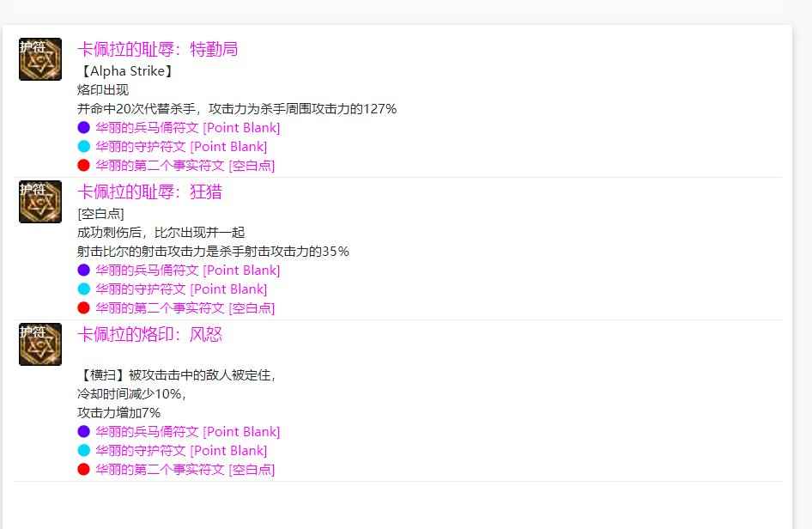The height and width of the screenshot is (529, 812).
Task: Click line 成功刺伤后,比尔出现并一起
Action: click(161, 232)
